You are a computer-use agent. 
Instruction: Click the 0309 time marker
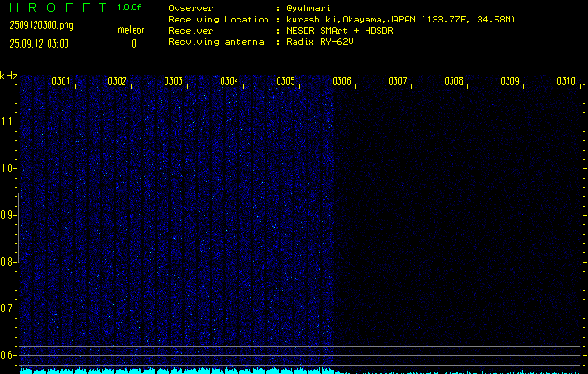[510, 81]
